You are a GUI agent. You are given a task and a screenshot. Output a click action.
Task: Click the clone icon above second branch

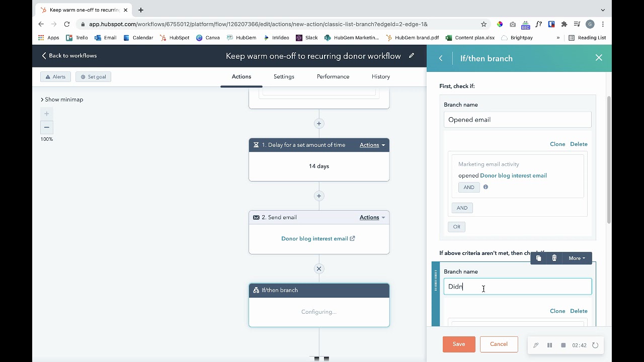pyautogui.click(x=538, y=258)
